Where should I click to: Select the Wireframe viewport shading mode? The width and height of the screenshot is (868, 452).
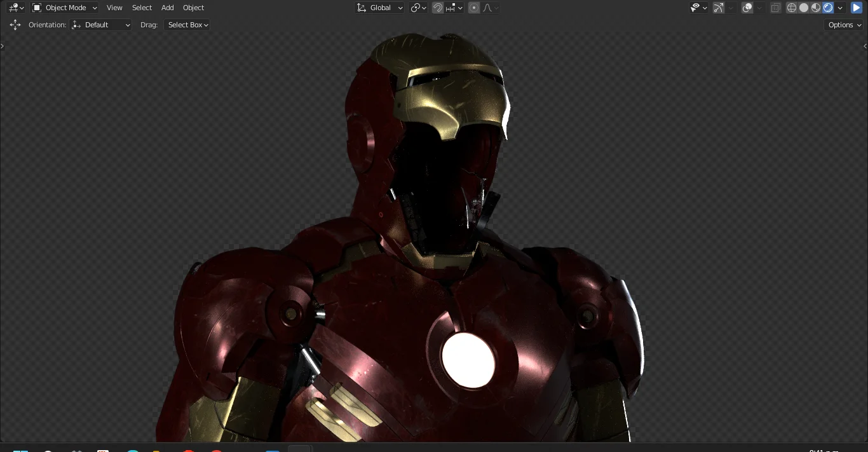[x=791, y=8]
